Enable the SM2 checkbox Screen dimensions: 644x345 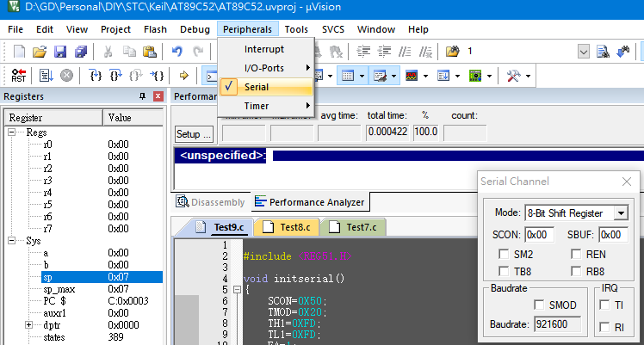pos(503,255)
